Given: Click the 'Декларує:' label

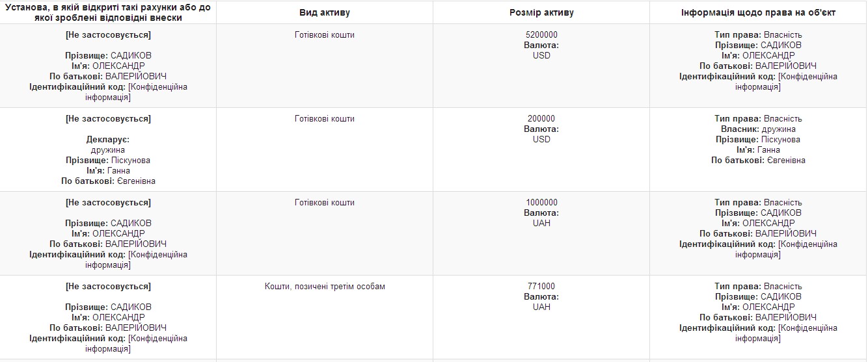Looking at the screenshot, I should click(x=108, y=139).
